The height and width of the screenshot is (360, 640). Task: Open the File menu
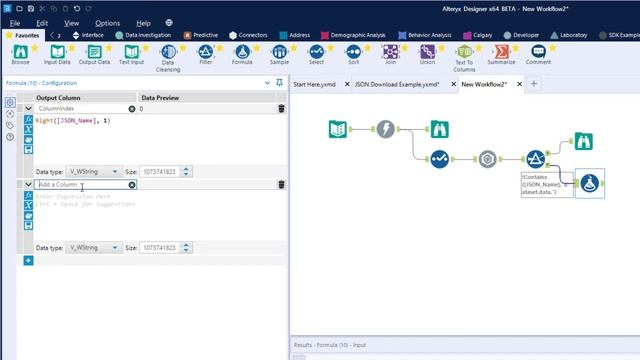tap(15, 23)
